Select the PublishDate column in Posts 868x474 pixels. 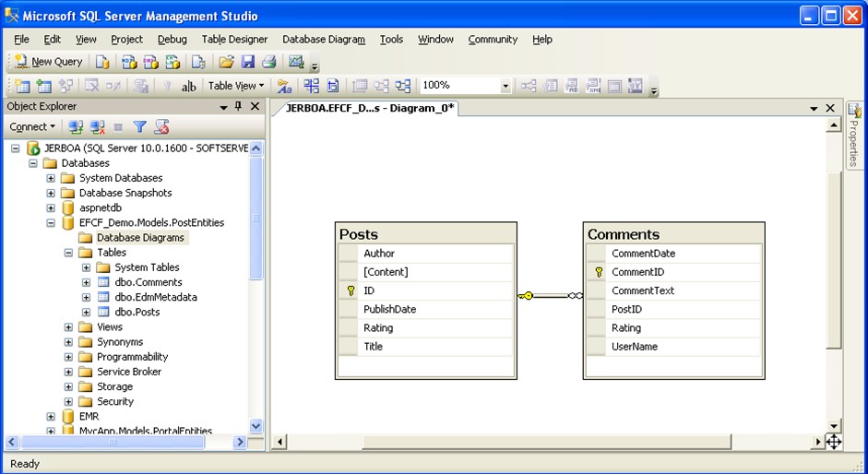coord(425,310)
